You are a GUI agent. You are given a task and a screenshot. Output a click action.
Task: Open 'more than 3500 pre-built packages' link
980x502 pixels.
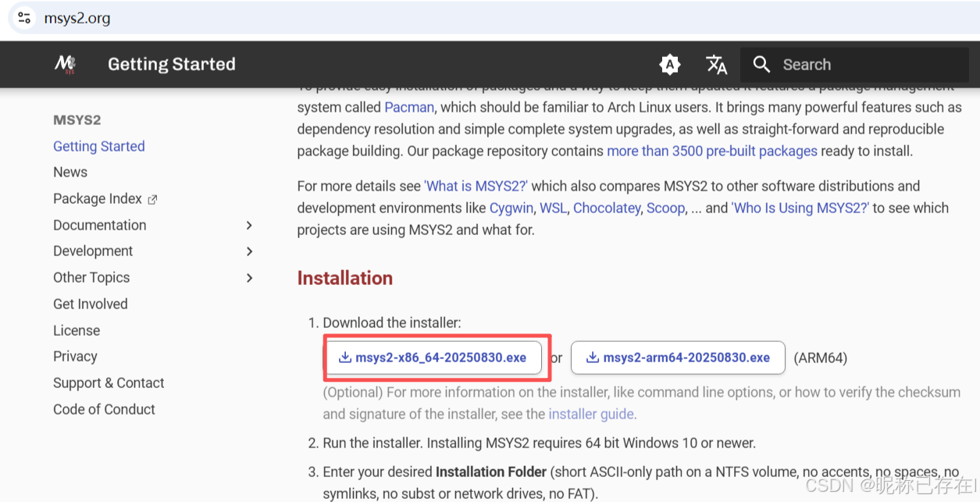coord(712,151)
